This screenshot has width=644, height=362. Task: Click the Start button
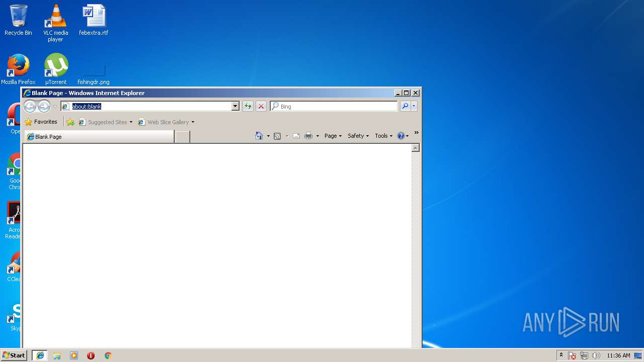(14, 355)
